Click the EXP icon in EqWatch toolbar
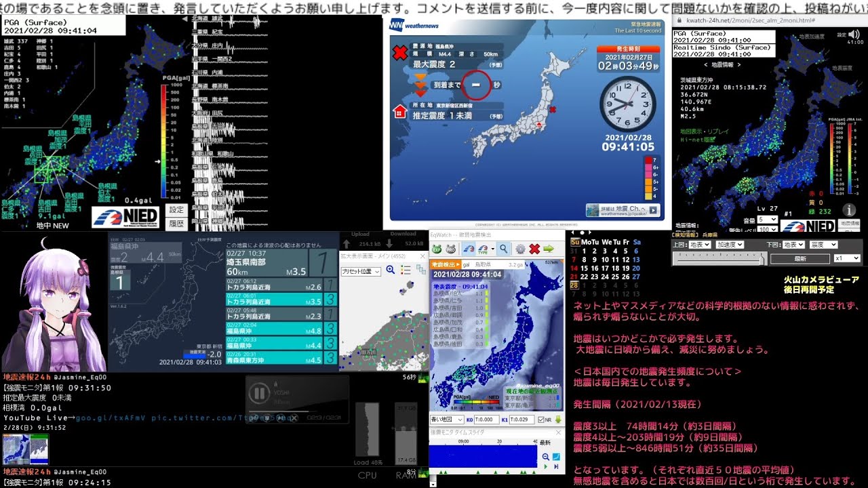 437,249
